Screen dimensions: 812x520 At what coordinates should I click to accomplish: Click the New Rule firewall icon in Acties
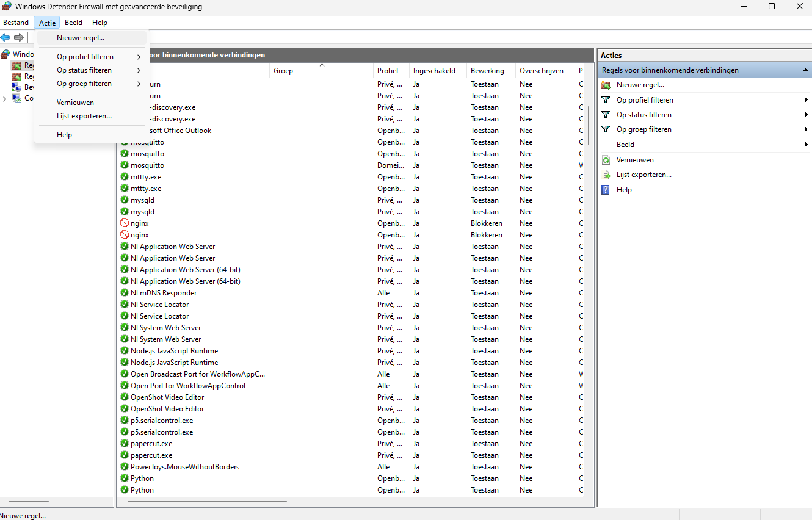click(x=606, y=85)
